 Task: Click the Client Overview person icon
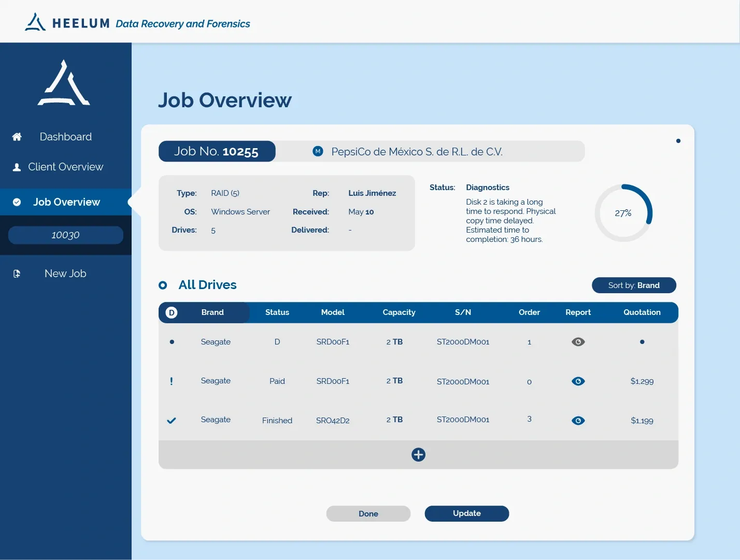[x=17, y=167]
